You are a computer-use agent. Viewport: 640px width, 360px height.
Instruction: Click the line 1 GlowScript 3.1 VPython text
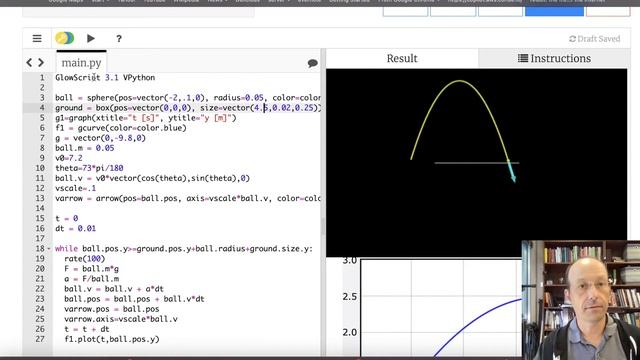pyautogui.click(x=105, y=78)
